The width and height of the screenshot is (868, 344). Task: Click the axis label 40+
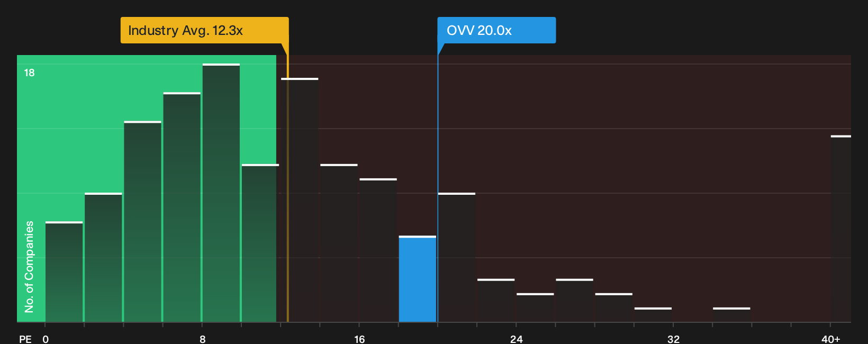coord(831,339)
